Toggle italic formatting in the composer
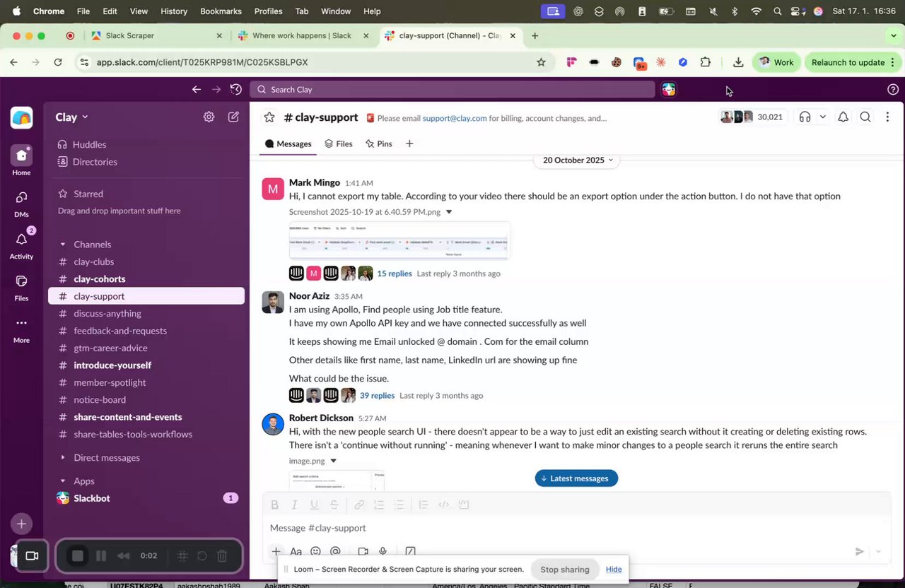 [294, 505]
